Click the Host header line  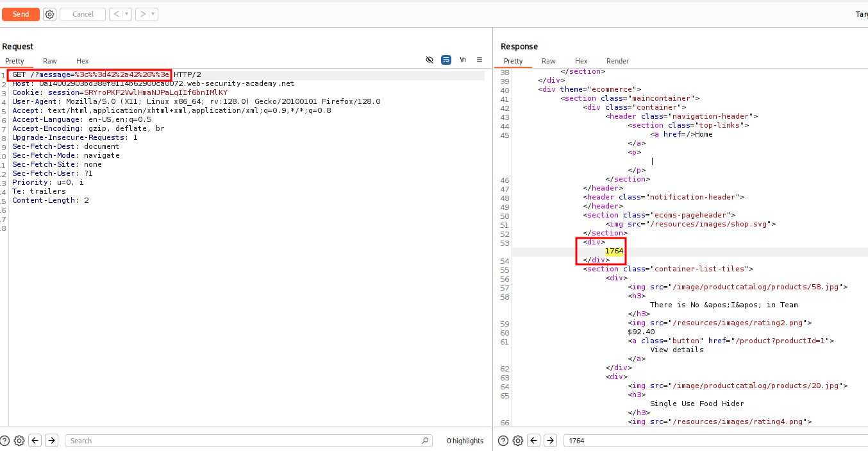tap(153, 84)
